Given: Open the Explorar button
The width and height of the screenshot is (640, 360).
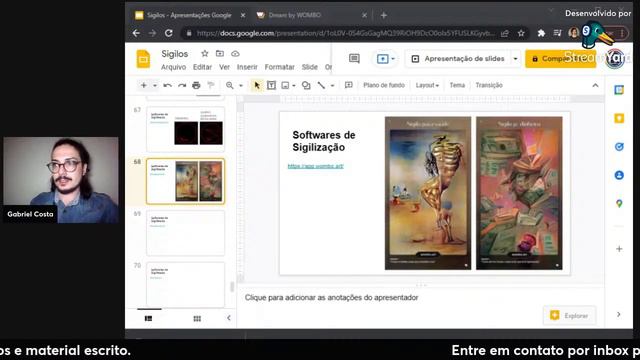Looking at the screenshot, I should [569, 316].
